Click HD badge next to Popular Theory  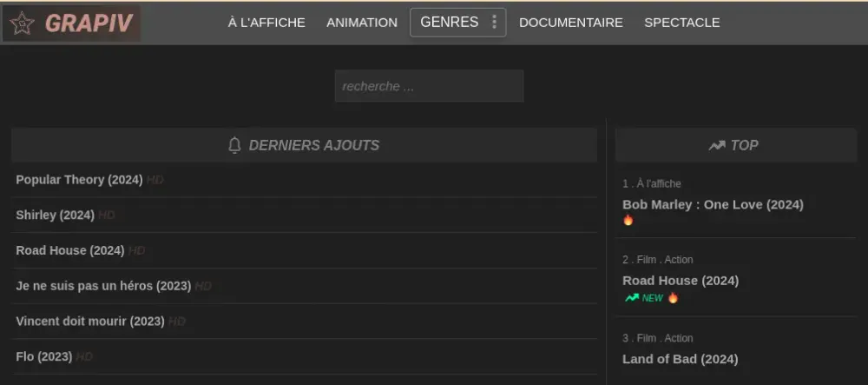point(155,180)
